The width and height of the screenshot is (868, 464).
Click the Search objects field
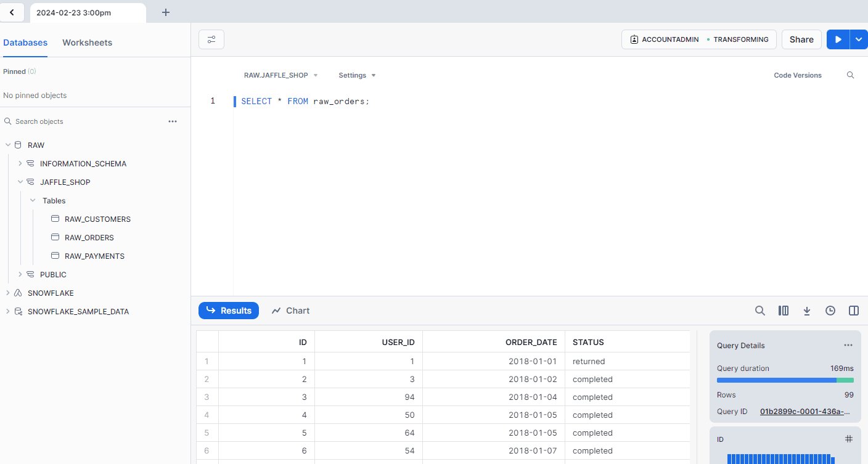[x=86, y=121]
